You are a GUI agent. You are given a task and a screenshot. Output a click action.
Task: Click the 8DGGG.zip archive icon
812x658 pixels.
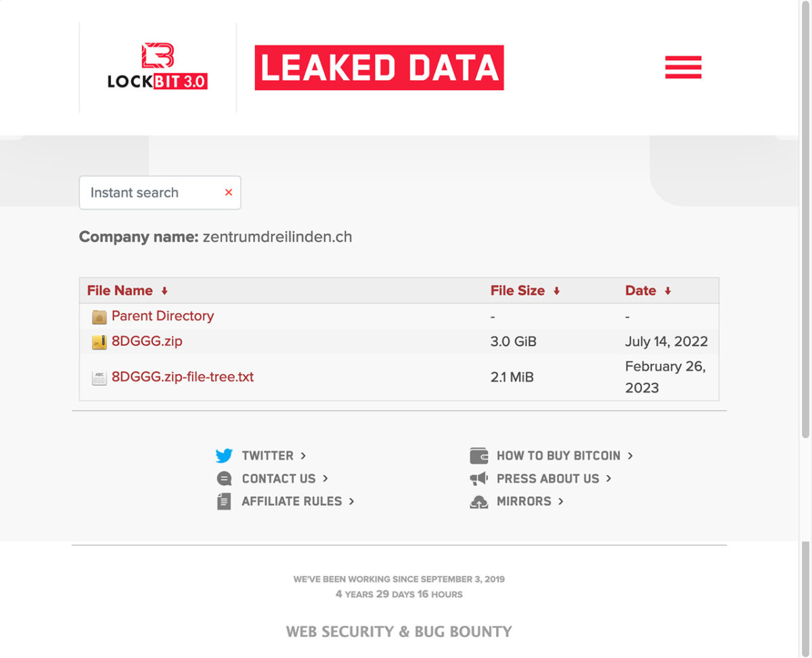pos(99,343)
